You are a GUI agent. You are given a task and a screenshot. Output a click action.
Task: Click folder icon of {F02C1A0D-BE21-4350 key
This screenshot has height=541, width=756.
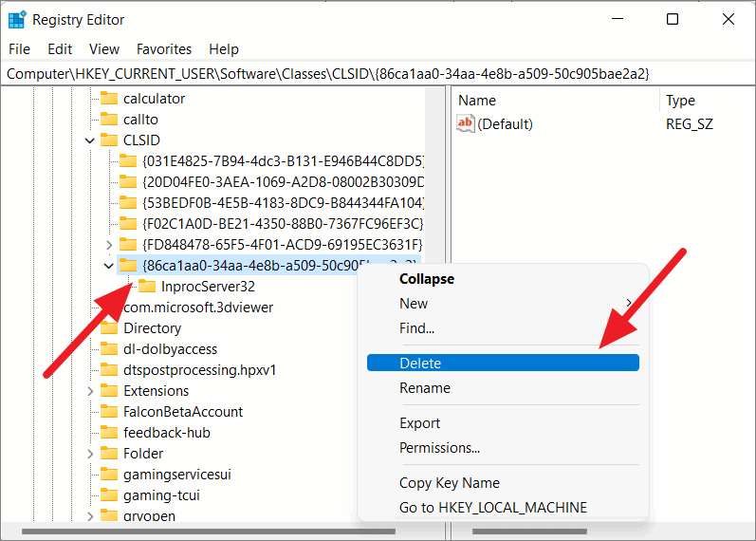[x=128, y=223]
